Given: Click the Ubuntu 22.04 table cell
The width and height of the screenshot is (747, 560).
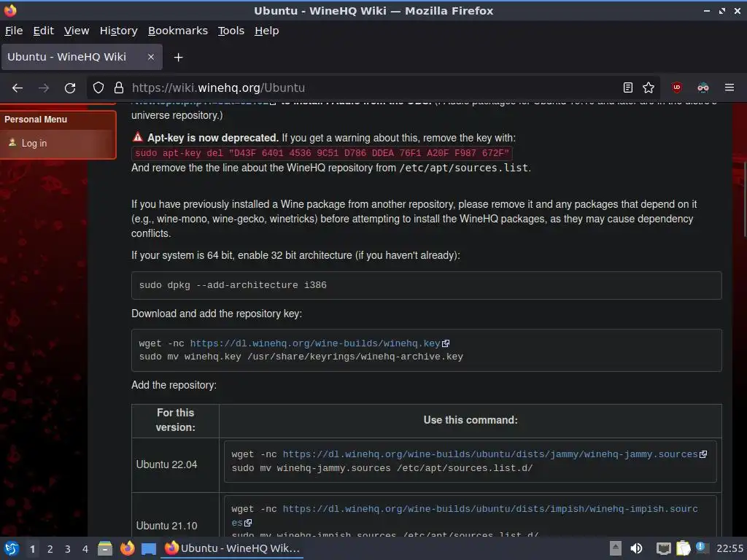Looking at the screenshot, I should coord(175,464).
